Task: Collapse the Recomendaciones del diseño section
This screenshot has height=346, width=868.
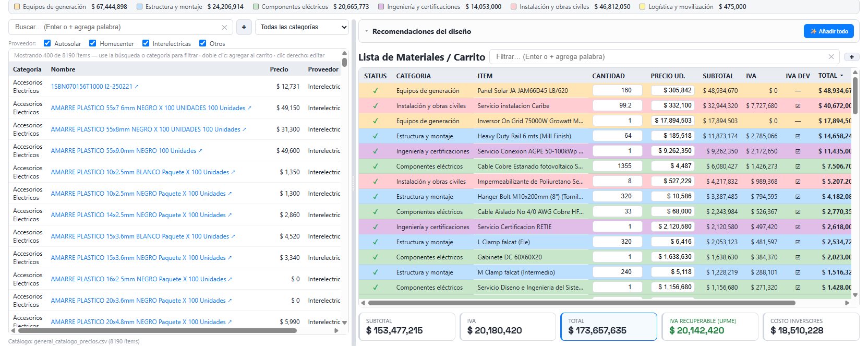Action: pyautogui.click(x=367, y=31)
